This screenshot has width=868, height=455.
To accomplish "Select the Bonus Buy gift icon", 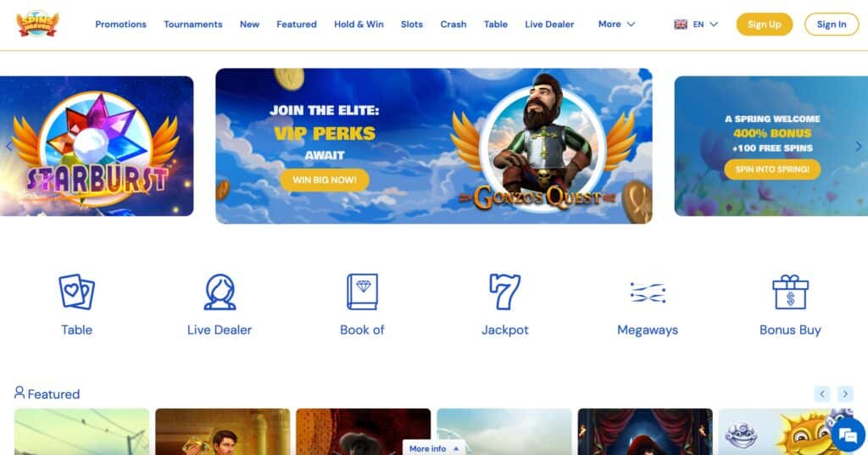I will point(790,291).
